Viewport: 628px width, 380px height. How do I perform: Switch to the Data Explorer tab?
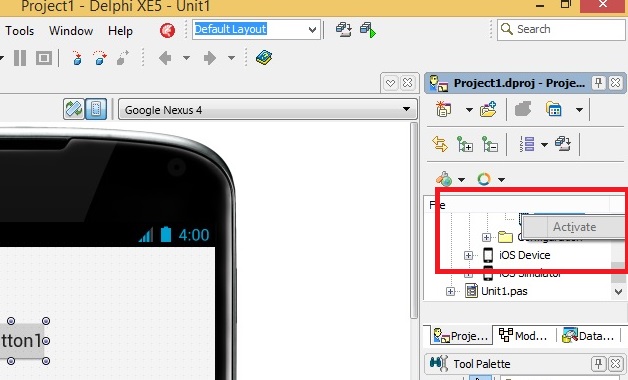click(x=588, y=336)
